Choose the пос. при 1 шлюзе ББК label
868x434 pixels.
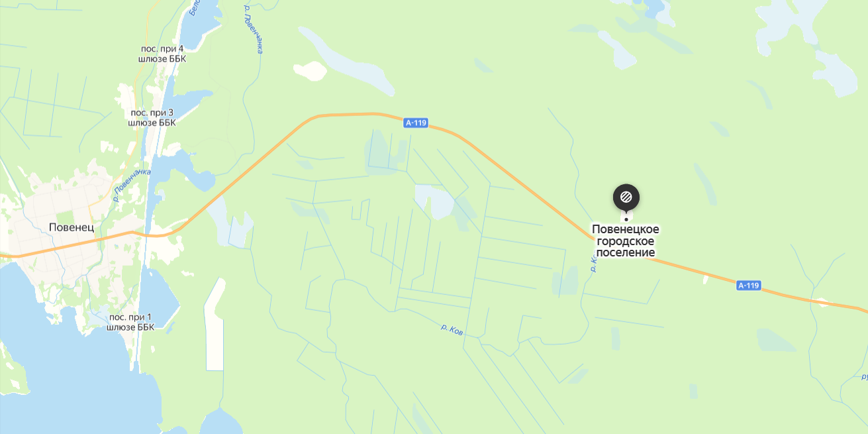pos(131,322)
